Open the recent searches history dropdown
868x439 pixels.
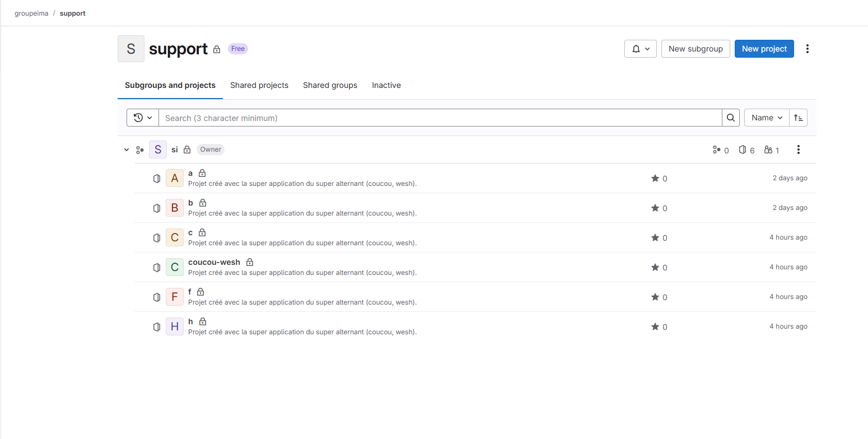pyautogui.click(x=143, y=118)
